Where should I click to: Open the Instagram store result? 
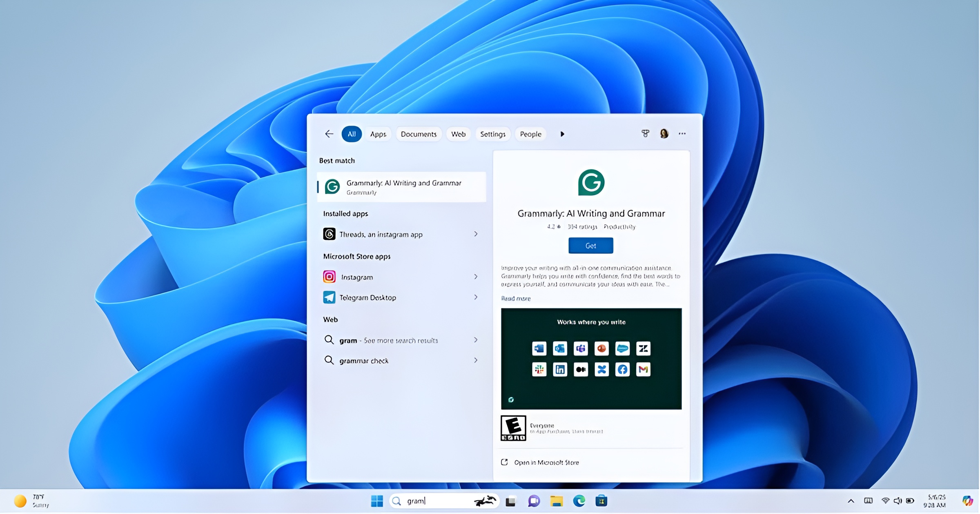[401, 277]
